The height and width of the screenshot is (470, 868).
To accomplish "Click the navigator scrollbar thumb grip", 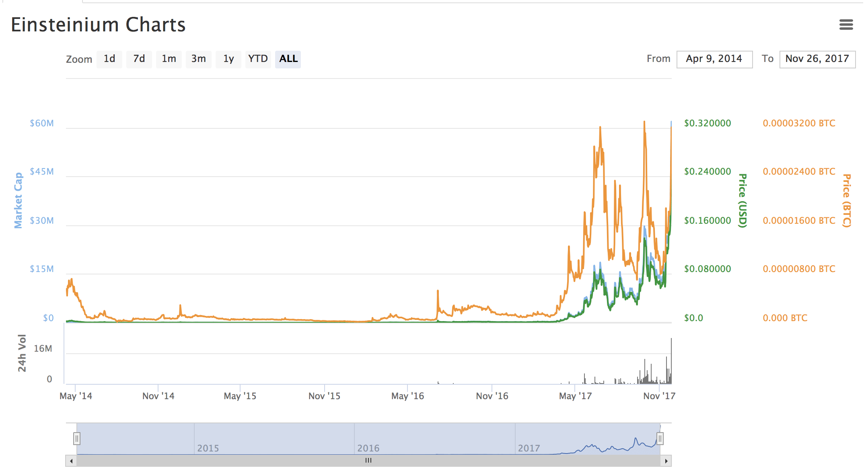I will pyautogui.click(x=368, y=461).
